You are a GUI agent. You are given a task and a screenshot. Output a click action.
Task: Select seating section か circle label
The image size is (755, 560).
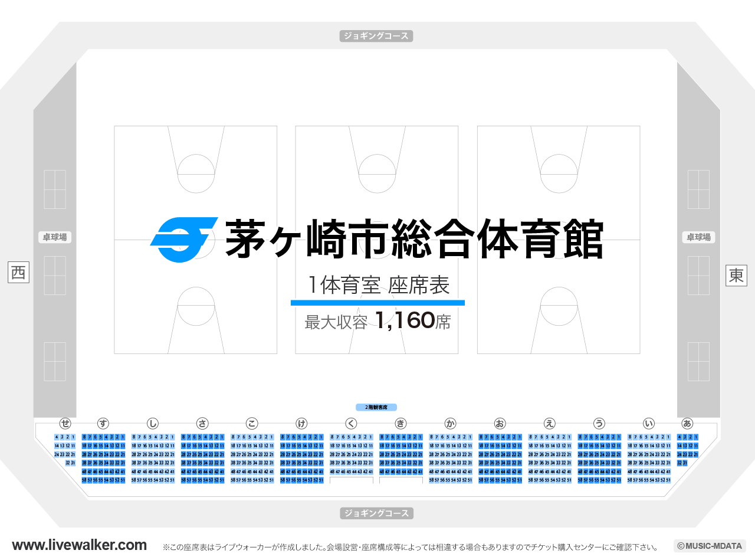coord(451,423)
